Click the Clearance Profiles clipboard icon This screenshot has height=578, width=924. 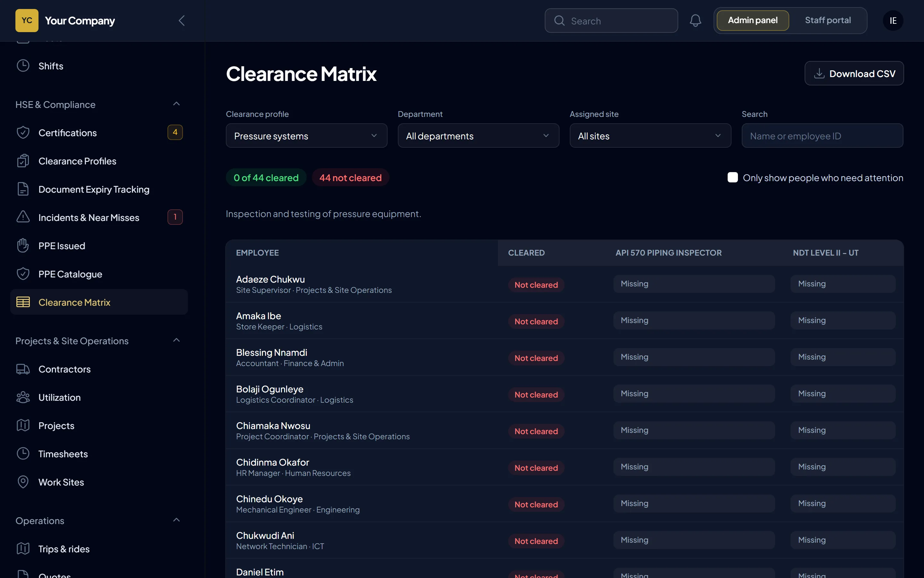tap(23, 161)
